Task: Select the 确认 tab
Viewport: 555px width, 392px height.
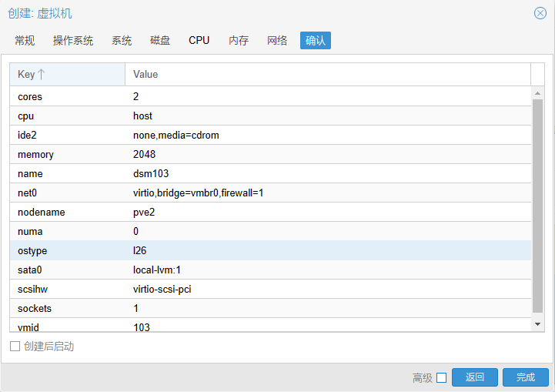Action: point(316,40)
